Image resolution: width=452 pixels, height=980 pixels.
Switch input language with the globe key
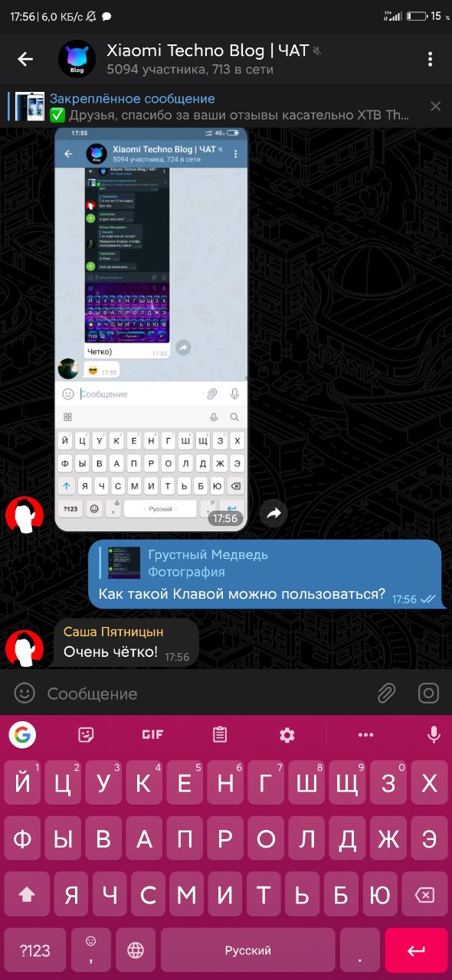click(x=136, y=950)
